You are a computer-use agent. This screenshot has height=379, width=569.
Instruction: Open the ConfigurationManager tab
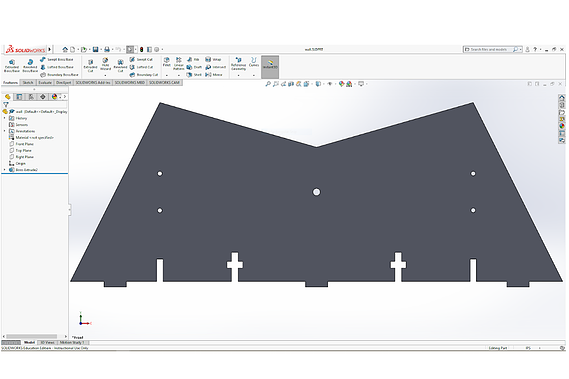[31, 97]
